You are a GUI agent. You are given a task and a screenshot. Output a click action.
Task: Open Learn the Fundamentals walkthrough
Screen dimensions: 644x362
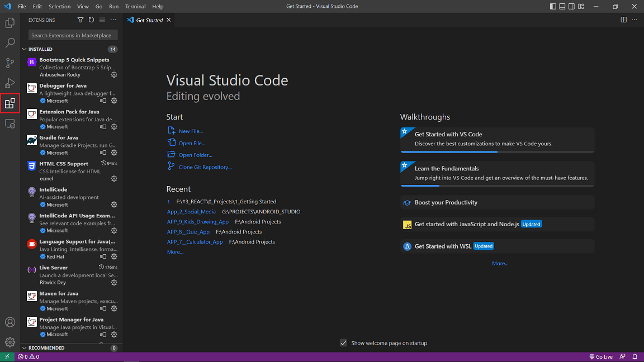point(498,174)
